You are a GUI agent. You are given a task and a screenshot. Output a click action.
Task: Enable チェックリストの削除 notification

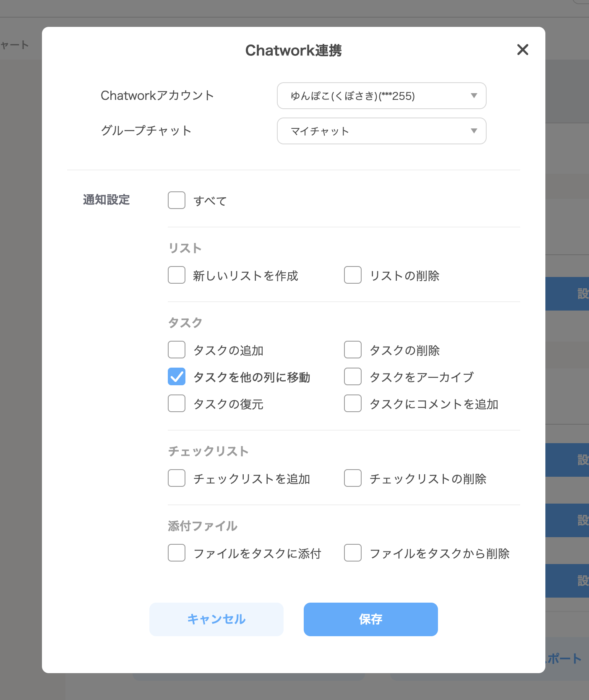pyautogui.click(x=353, y=478)
